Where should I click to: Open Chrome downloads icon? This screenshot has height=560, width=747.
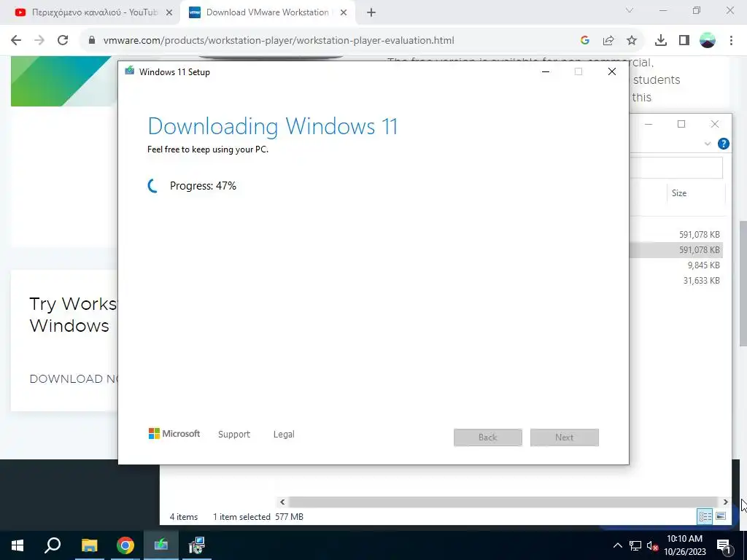(661, 41)
